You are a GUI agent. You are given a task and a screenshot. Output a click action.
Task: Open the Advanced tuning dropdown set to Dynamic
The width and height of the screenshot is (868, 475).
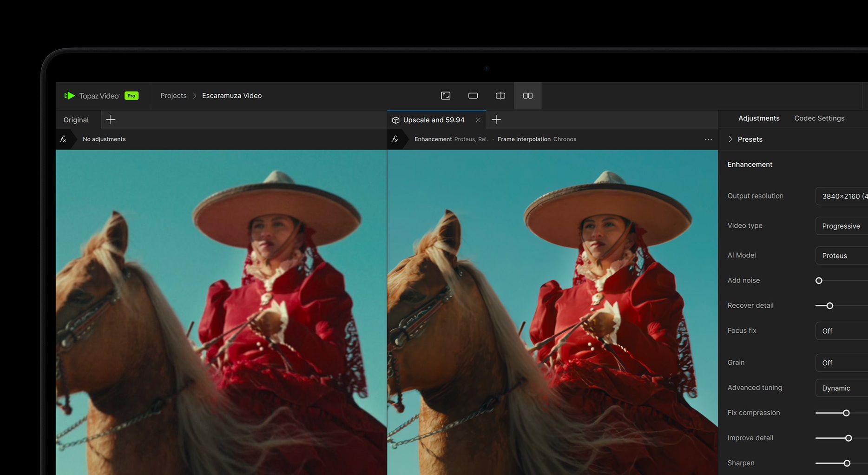[842, 388]
